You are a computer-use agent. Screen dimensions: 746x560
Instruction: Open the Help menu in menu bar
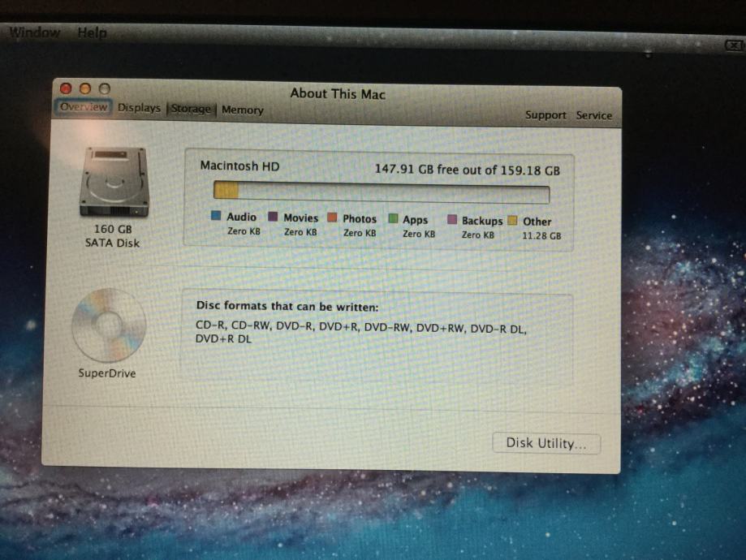[x=93, y=32]
